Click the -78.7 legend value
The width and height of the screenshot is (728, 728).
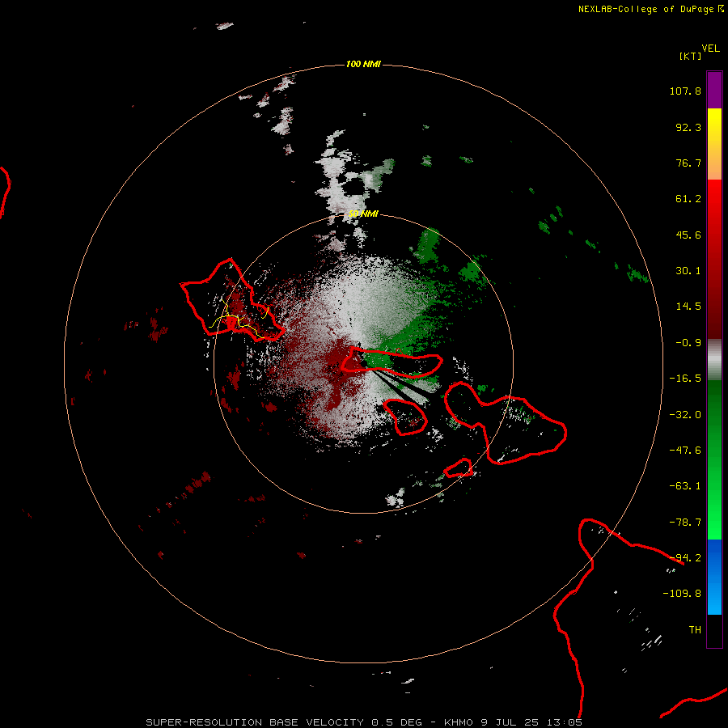coord(685,523)
